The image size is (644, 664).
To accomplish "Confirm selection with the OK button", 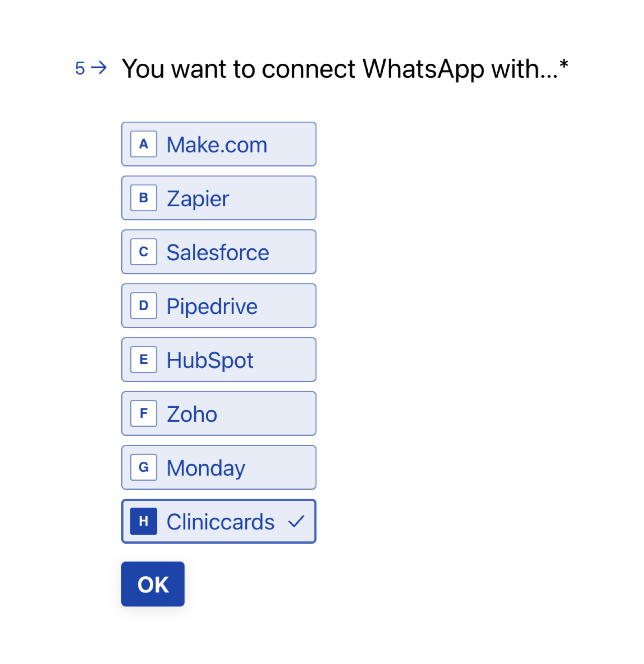I will pos(153,584).
